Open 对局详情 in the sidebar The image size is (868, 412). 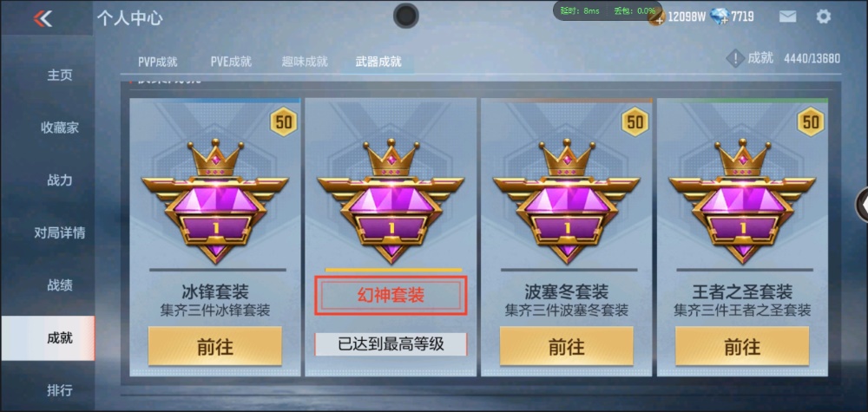point(59,232)
